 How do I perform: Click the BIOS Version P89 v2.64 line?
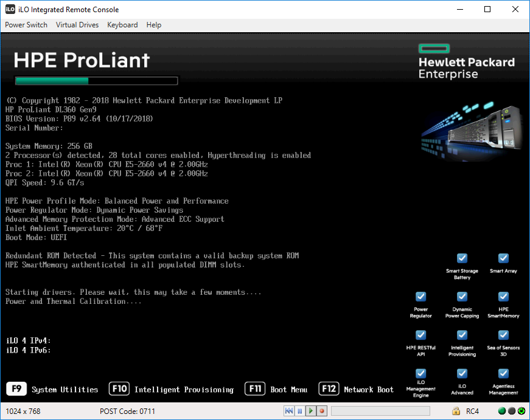79,119
